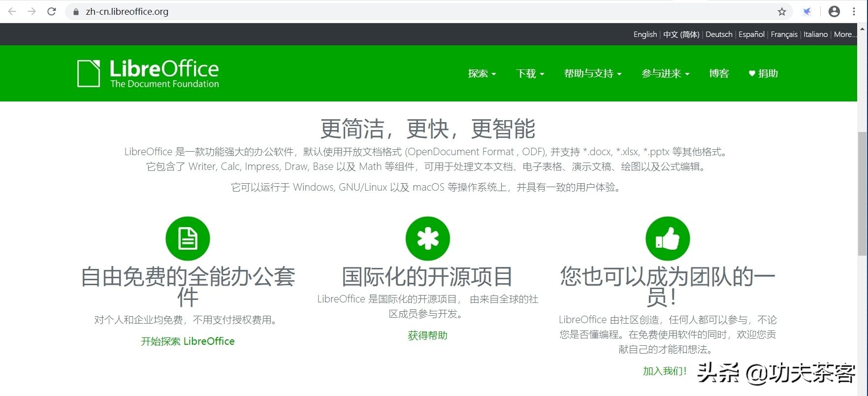Switch language to Español

tap(751, 34)
